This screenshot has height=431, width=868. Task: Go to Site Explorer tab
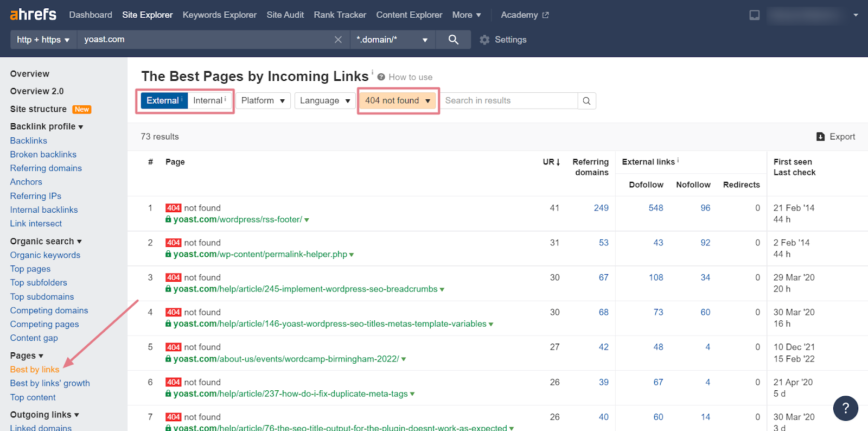point(148,15)
